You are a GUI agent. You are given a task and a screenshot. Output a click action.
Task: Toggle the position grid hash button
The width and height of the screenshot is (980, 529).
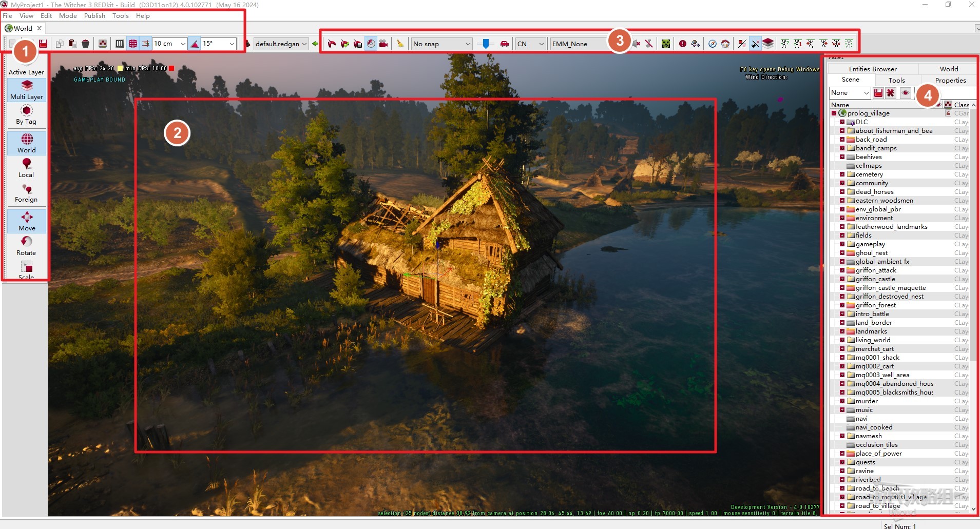click(146, 44)
